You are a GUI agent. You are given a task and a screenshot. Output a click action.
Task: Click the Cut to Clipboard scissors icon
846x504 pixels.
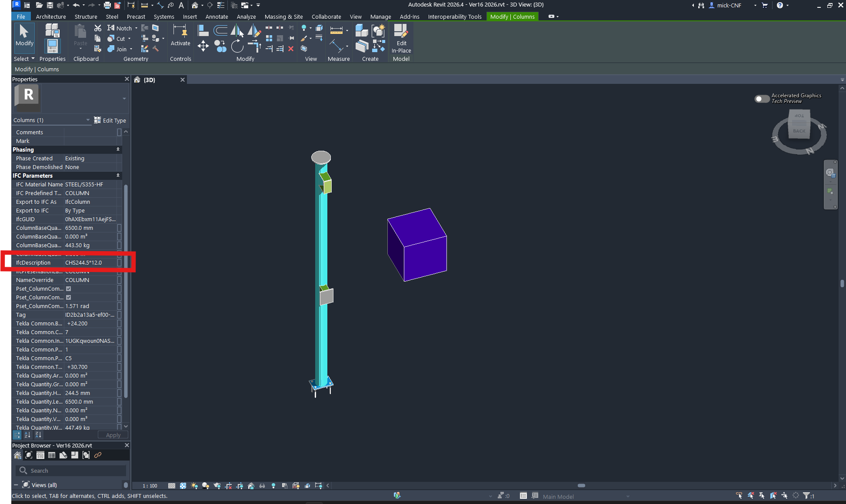(97, 28)
